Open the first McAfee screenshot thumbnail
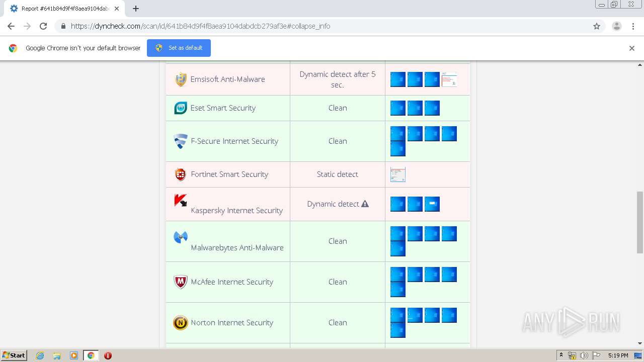The image size is (644, 362). tap(398, 275)
